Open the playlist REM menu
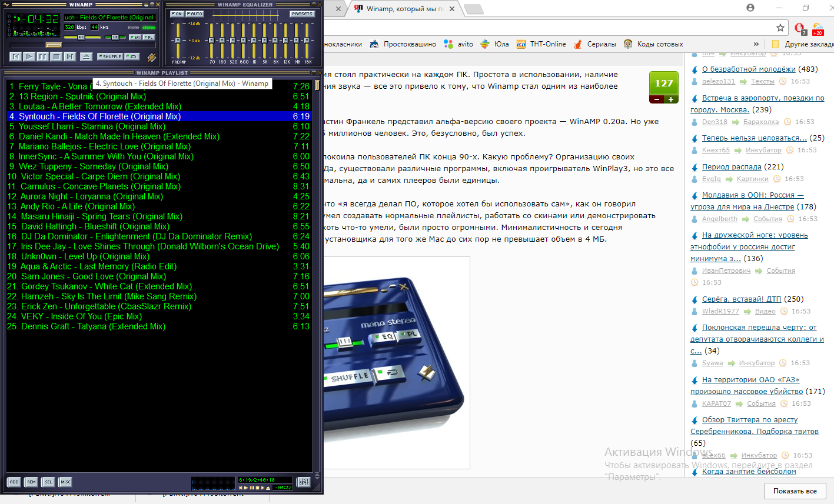This screenshot has height=504, width=834. [x=31, y=482]
